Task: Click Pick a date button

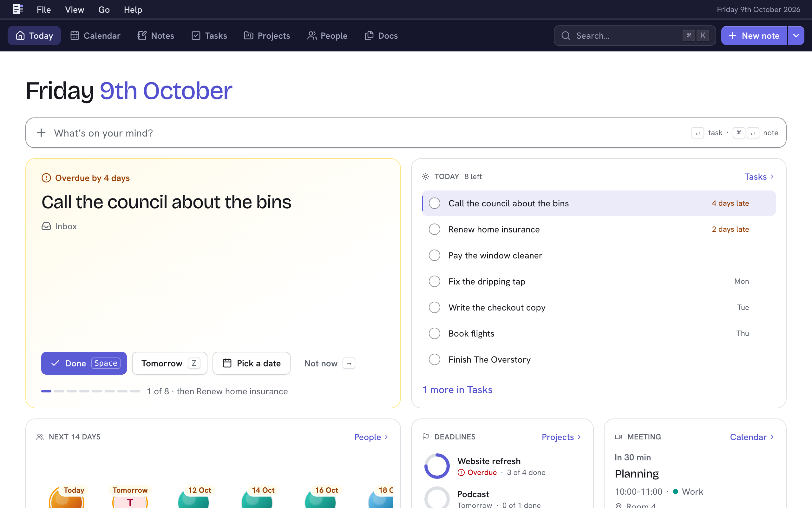Action: pyautogui.click(x=251, y=363)
